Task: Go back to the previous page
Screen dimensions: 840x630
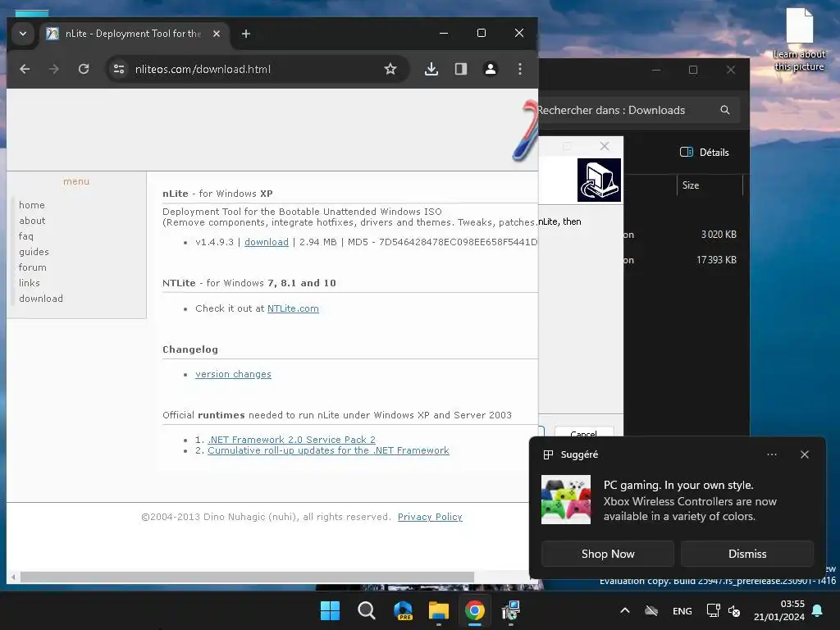Action: [25, 69]
